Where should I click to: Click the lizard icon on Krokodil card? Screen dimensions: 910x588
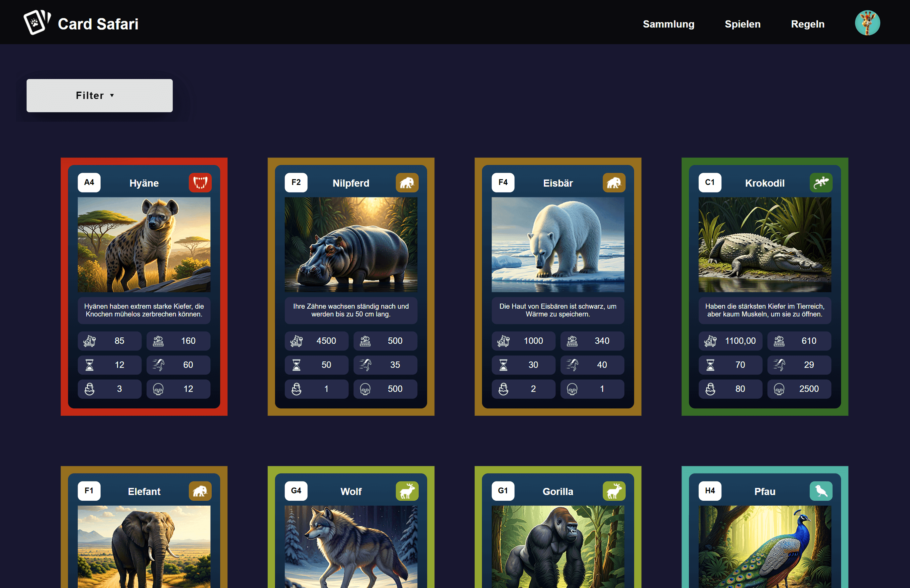coord(821,183)
